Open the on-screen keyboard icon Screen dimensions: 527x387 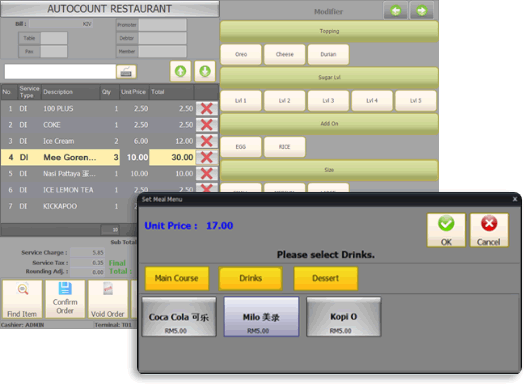pyautogui.click(x=126, y=72)
